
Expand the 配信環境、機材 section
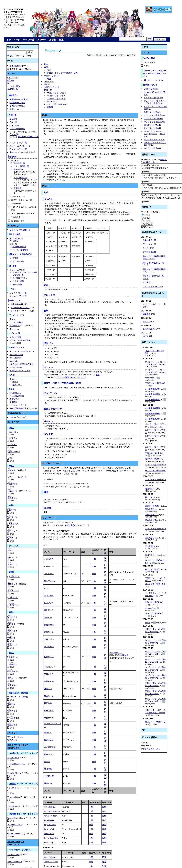click(x=9, y=221)
